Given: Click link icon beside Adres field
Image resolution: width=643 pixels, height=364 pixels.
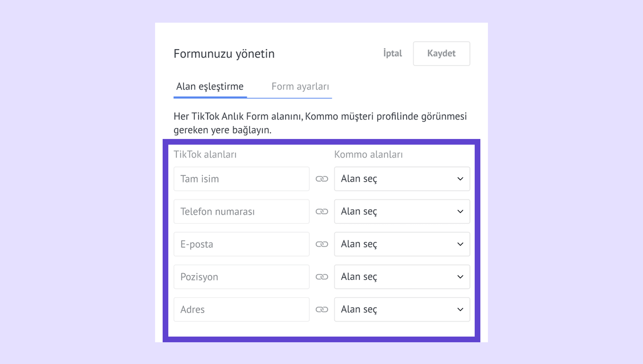Looking at the screenshot, I should (x=321, y=309).
